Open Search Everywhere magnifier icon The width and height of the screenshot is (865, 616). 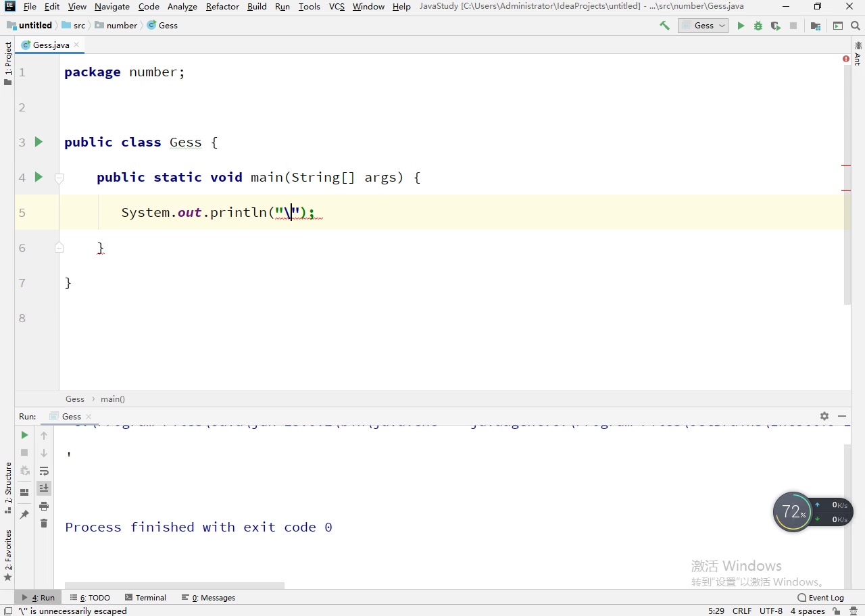click(856, 26)
